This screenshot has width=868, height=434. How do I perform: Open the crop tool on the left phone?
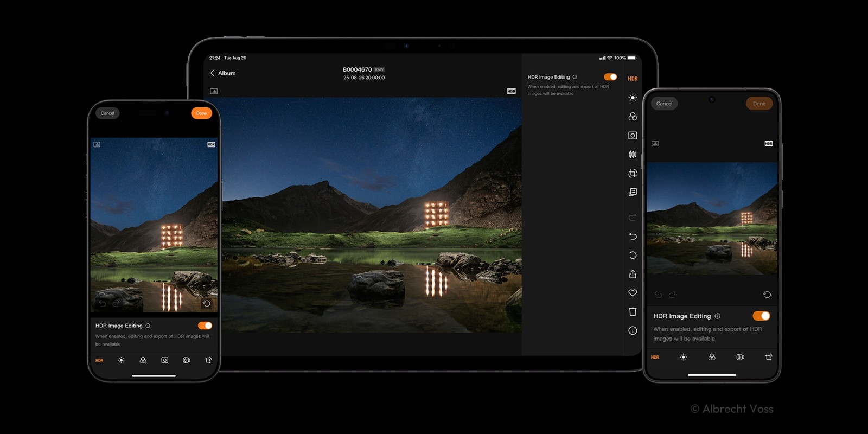(208, 360)
